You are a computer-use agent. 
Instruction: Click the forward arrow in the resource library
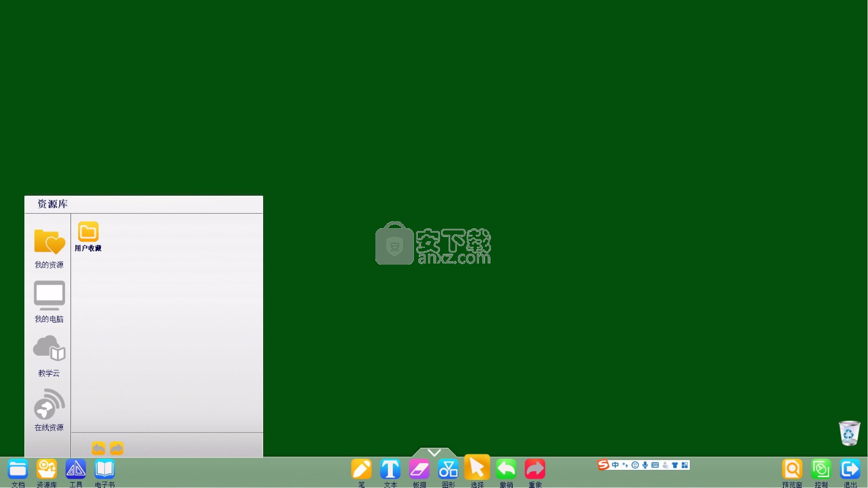pos(117,448)
